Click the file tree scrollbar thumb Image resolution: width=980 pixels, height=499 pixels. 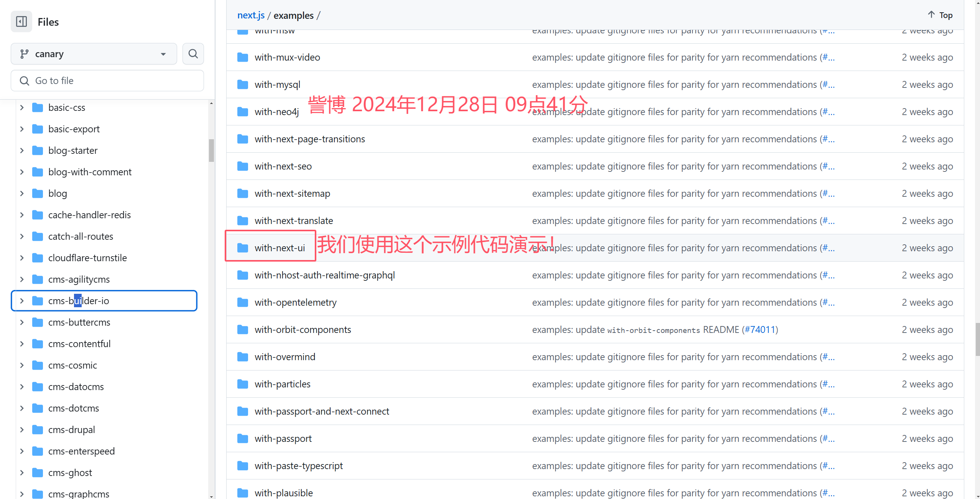click(211, 151)
